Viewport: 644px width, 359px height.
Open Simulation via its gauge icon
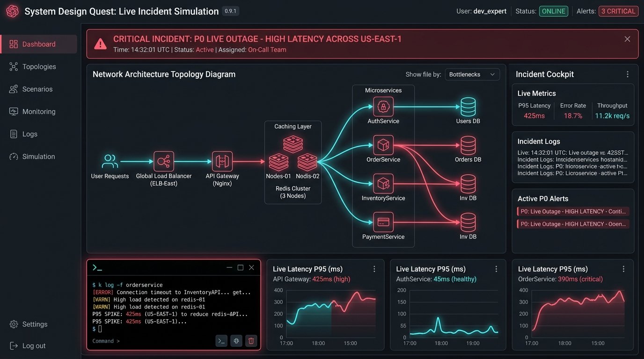14,157
